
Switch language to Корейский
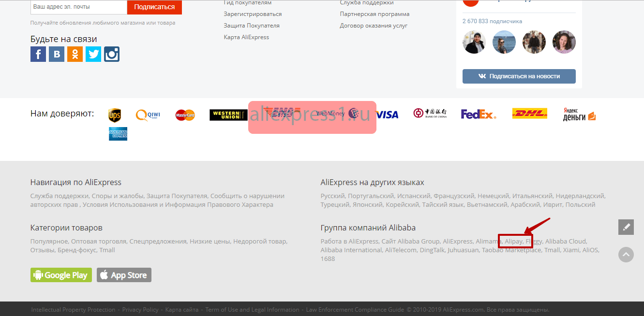click(x=402, y=205)
